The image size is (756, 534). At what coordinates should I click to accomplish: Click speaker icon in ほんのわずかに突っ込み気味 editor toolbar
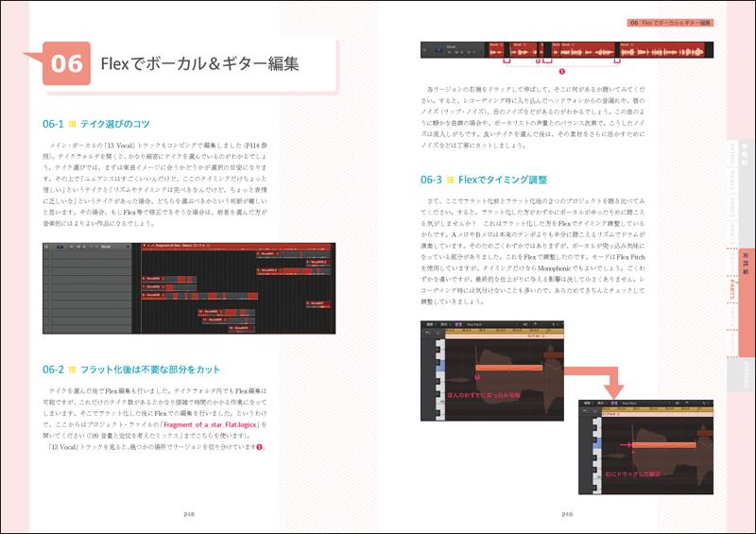pos(525,324)
